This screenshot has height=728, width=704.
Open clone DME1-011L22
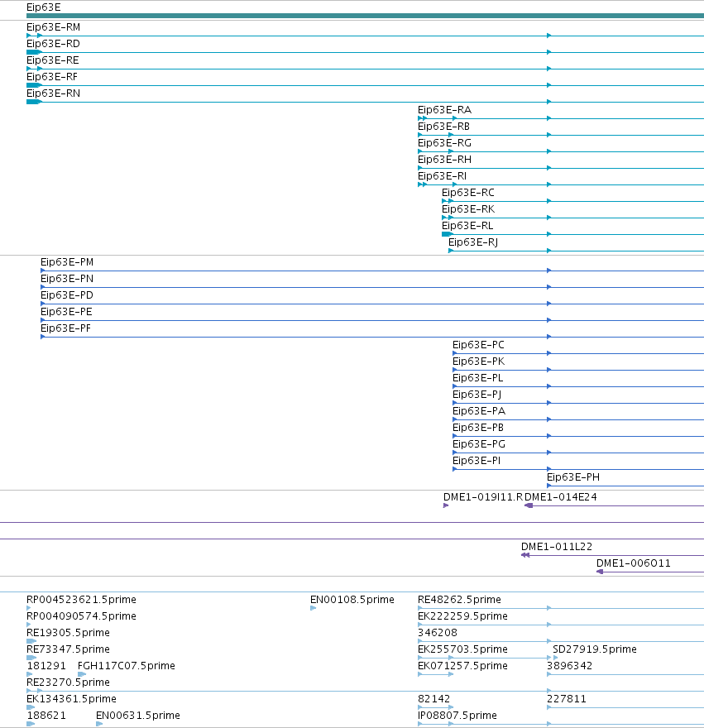click(557, 547)
